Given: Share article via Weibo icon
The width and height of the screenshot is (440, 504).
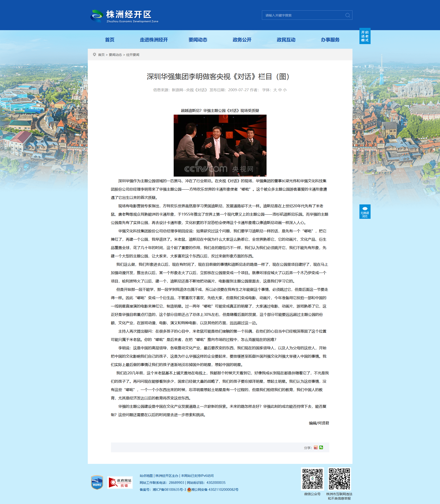Looking at the screenshot, I should tap(316, 447).
